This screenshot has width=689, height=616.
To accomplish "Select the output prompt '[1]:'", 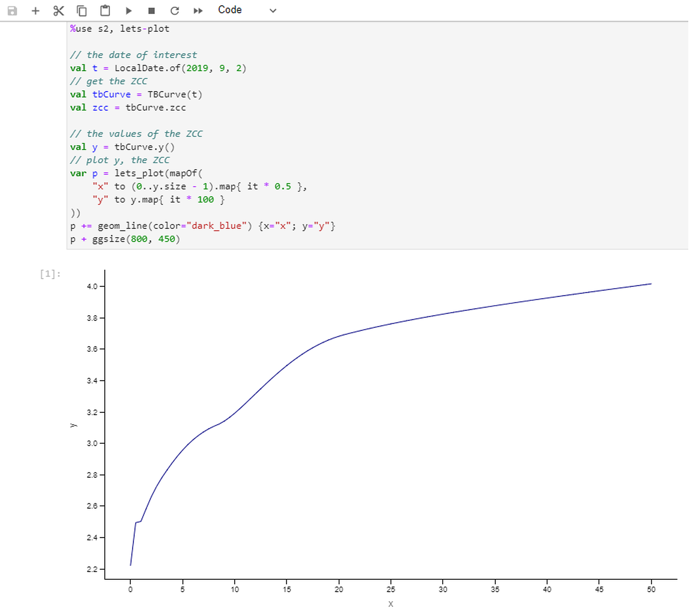I will [50, 274].
